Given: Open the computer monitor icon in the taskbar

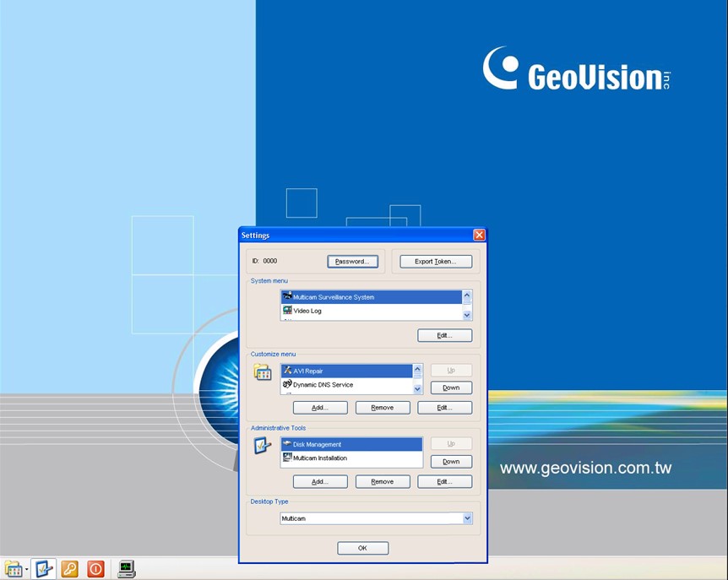Looking at the screenshot, I should click(x=127, y=569).
